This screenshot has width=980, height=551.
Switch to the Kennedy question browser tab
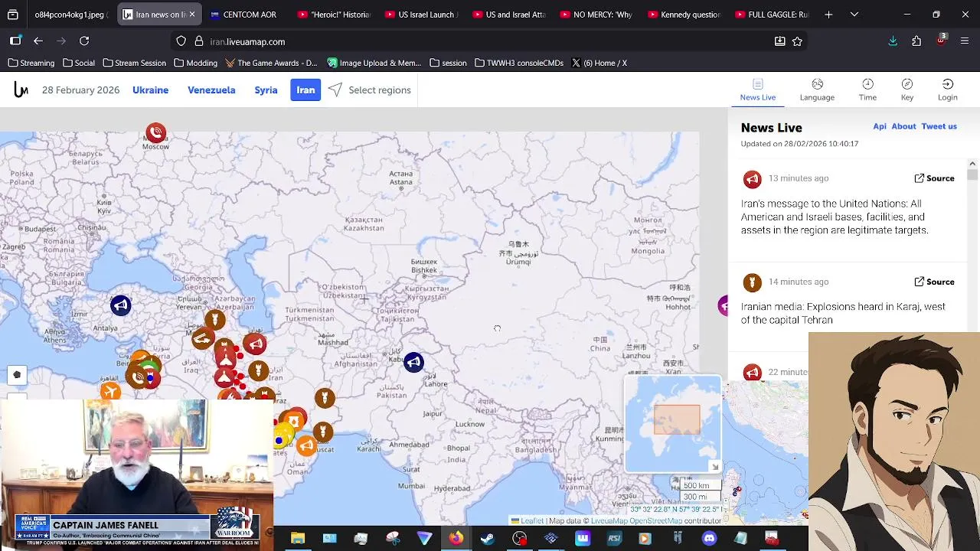[684, 15]
